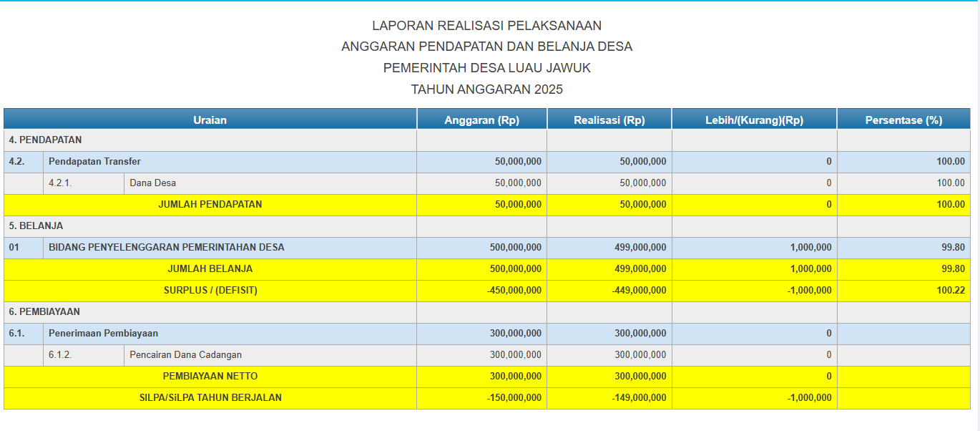This screenshot has height=431, width=980.
Task: Click the 5. BELANJA section row
Action: point(36,226)
